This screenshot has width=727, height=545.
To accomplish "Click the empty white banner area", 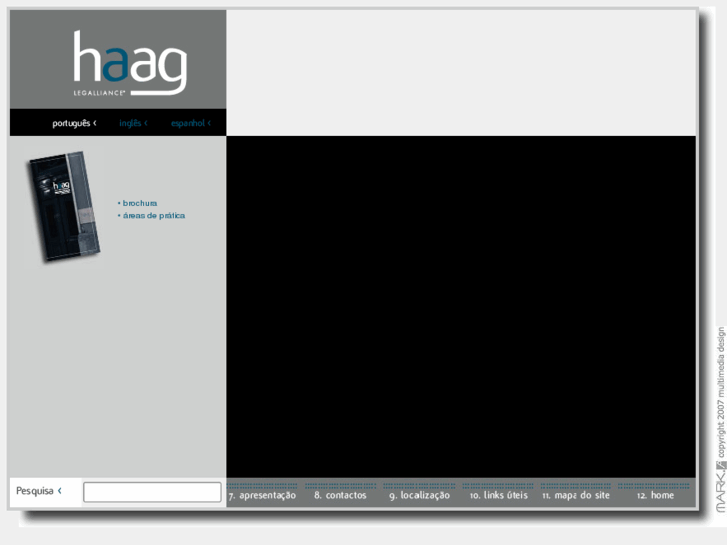I will pos(460,72).
